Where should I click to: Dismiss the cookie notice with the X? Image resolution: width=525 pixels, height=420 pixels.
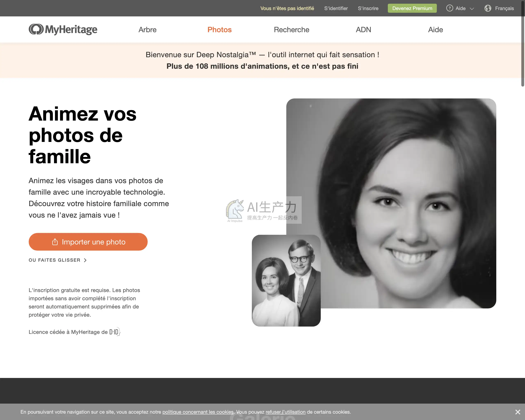(x=518, y=412)
